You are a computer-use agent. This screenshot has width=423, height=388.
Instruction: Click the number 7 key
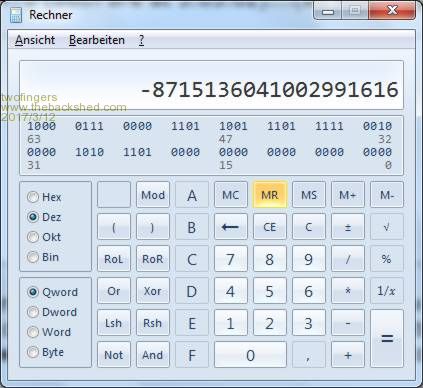(231, 259)
